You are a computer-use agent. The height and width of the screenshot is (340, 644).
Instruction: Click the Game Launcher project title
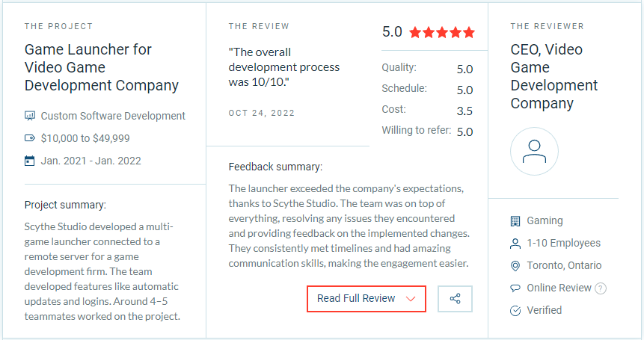click(x=102, y=67)
